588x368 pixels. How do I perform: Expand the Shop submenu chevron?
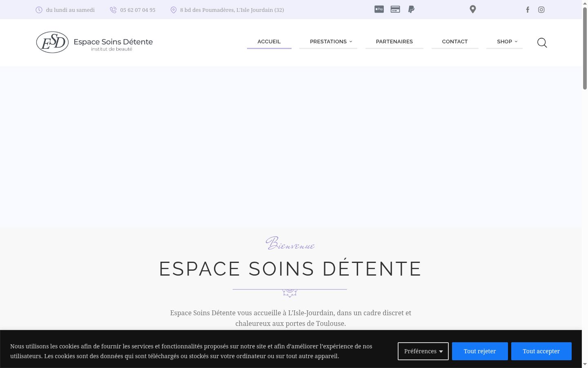tap(516, 42)
